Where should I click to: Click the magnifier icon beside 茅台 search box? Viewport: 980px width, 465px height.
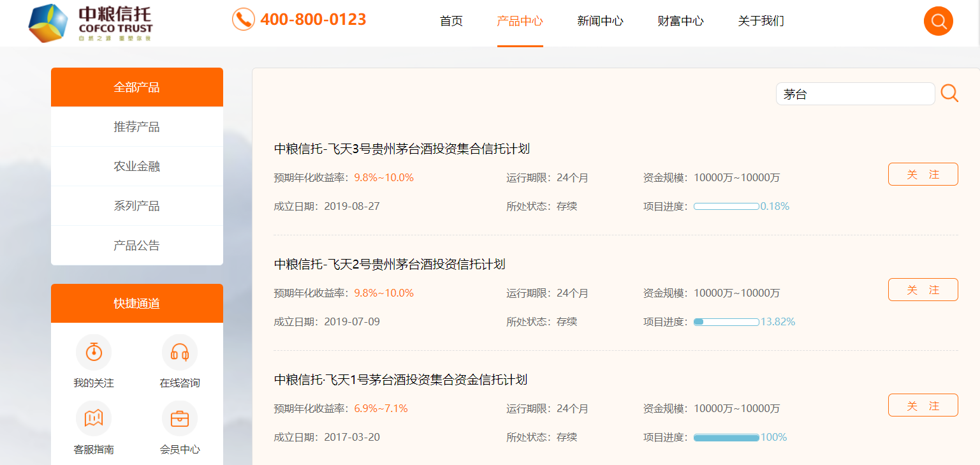tap(949, 93)
